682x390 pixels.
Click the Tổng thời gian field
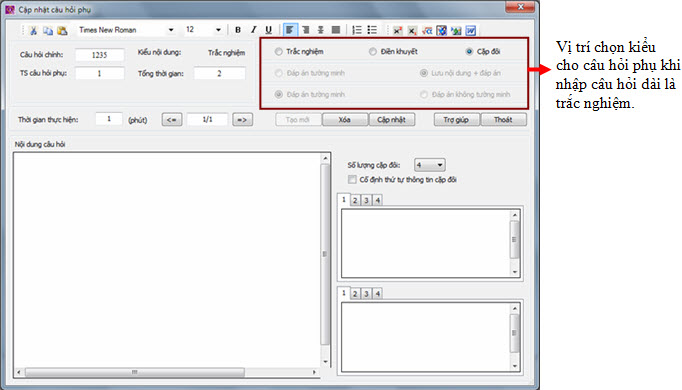(x=220, y=73)
